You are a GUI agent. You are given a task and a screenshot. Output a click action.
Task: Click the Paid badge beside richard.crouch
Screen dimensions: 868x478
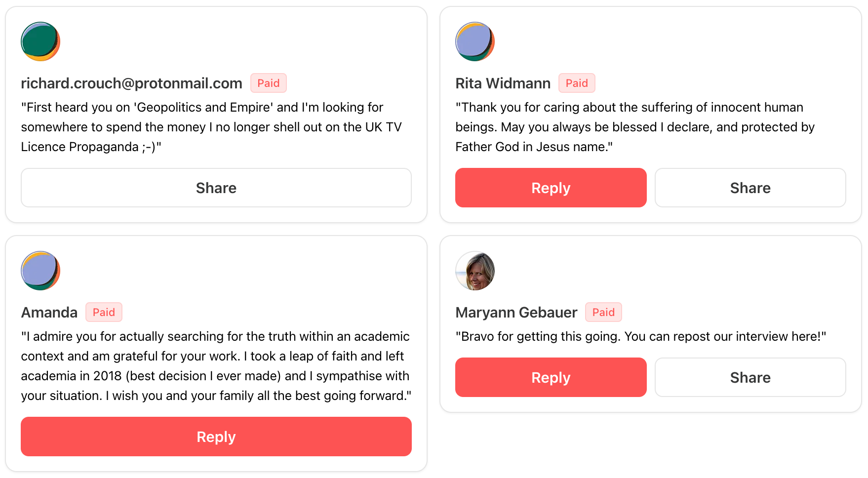tap(269, 83)
